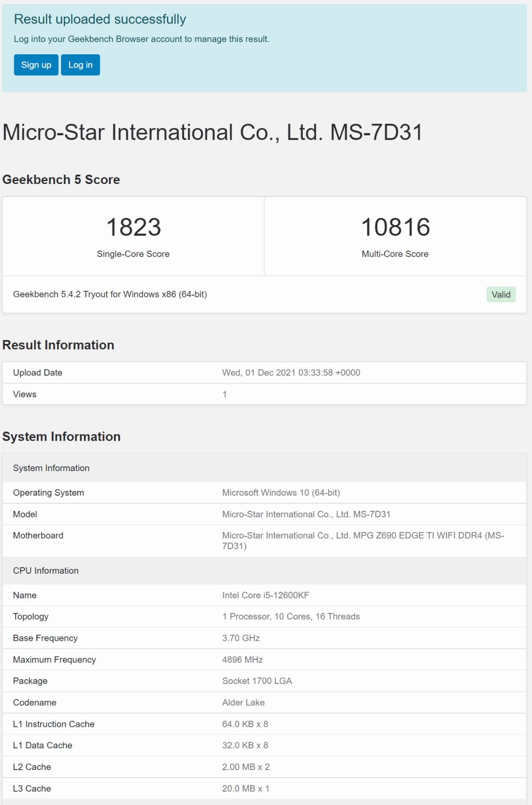The height and width of the screenshot is (805, 532).
Task: Click Result uploaded successfully banner title
Action: point(100,19)
